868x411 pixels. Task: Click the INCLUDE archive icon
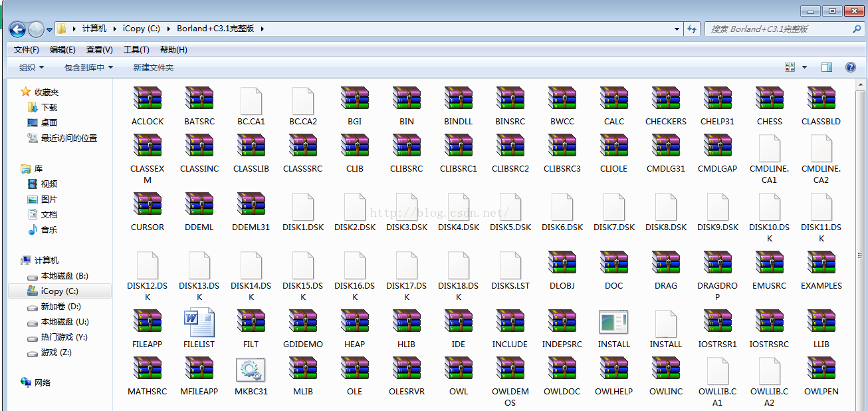tap(510, 321)
